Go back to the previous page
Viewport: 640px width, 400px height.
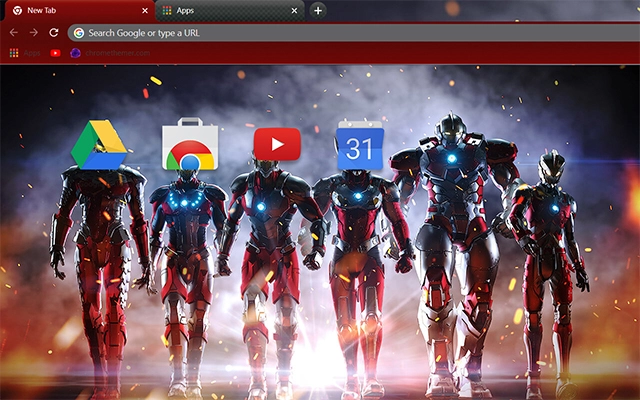[x=13, y=33]
